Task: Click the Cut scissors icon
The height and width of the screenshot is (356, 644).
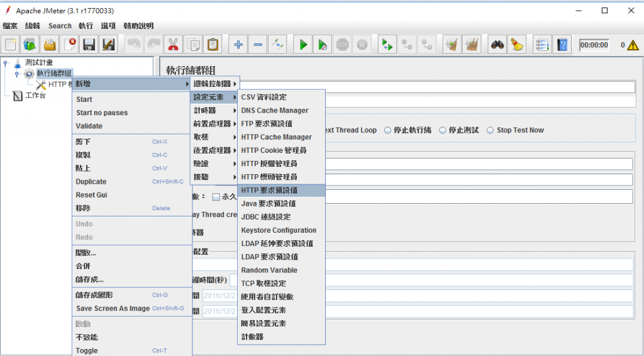Action: 173,45
